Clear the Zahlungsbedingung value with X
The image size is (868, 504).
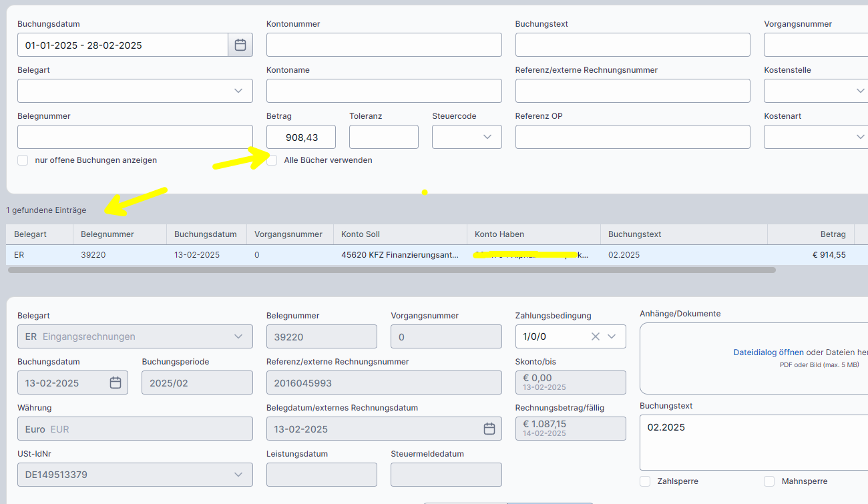pyautogui.click(x=596, y=337)
